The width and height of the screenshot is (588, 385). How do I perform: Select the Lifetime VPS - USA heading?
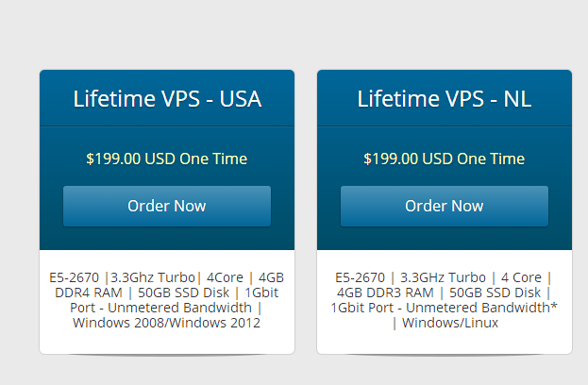pos(167,99)
